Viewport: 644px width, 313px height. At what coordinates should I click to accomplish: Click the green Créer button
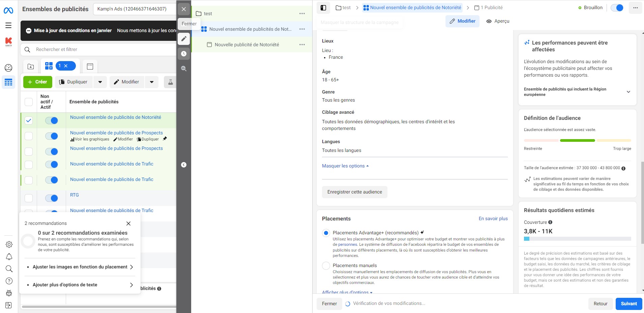(38, 82)
